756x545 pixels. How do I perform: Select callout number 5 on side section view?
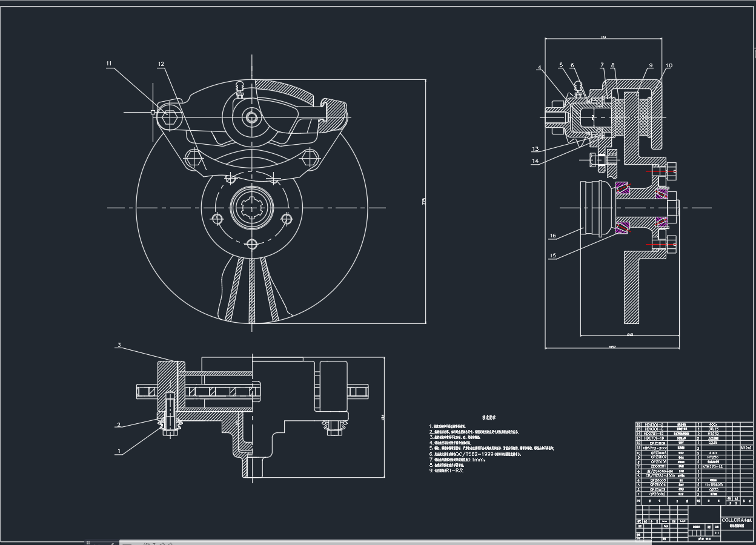click(561, 65)
